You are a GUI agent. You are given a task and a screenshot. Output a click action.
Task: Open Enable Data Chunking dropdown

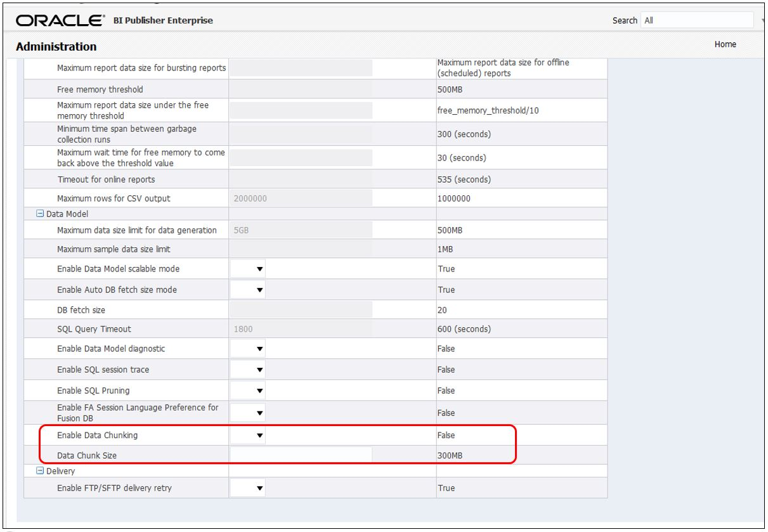(x=248, y=436)
